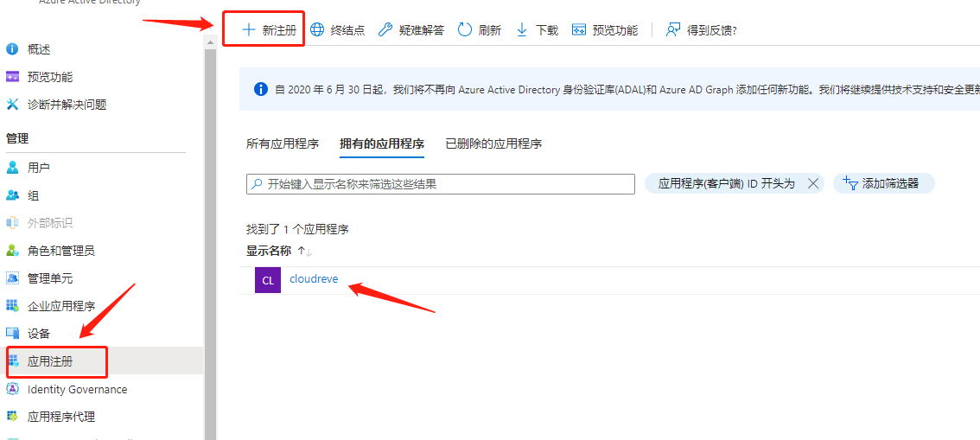Image resolution: width=980 pixels, height=440 pixels.
Task: Click the display name filter input box
Action: click(441, 184)
